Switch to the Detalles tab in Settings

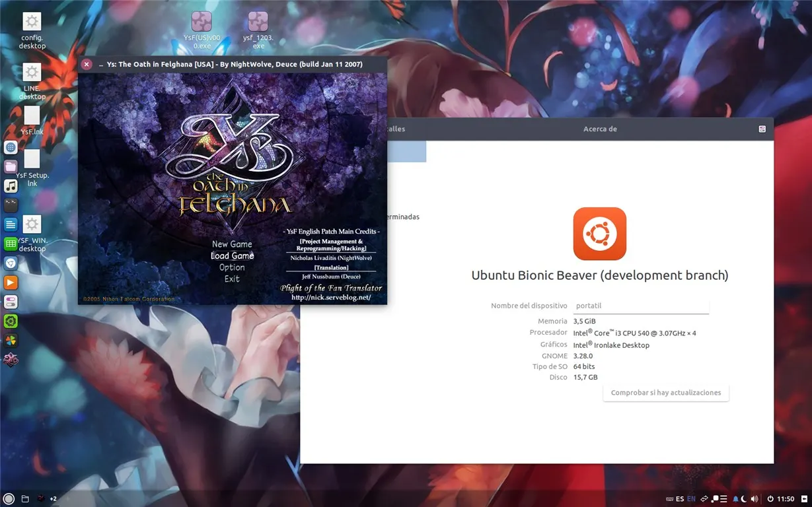click(398, 129)
